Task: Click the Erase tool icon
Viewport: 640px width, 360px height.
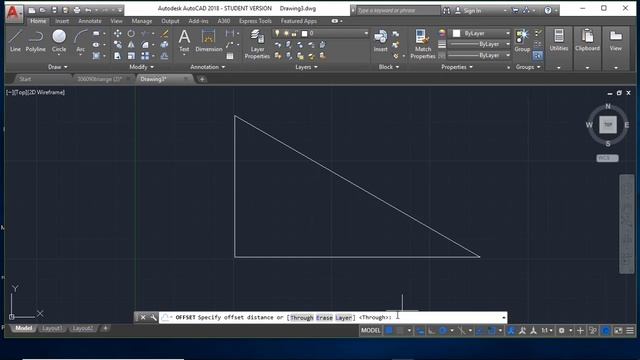Action: coord(164,33)
